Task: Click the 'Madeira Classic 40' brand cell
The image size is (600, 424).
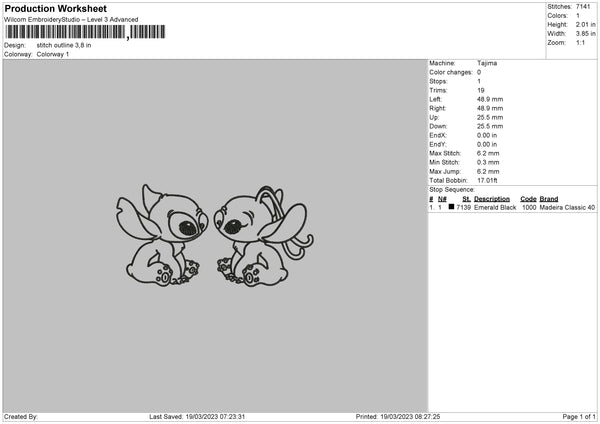Action: (x=567, y=207)
